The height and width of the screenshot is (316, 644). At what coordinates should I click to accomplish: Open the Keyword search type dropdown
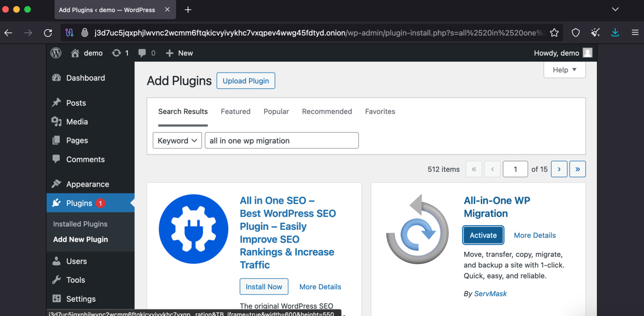177,140
